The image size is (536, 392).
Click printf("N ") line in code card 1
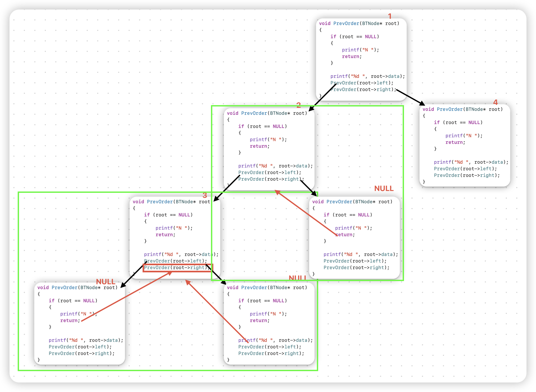coord(360,50)
